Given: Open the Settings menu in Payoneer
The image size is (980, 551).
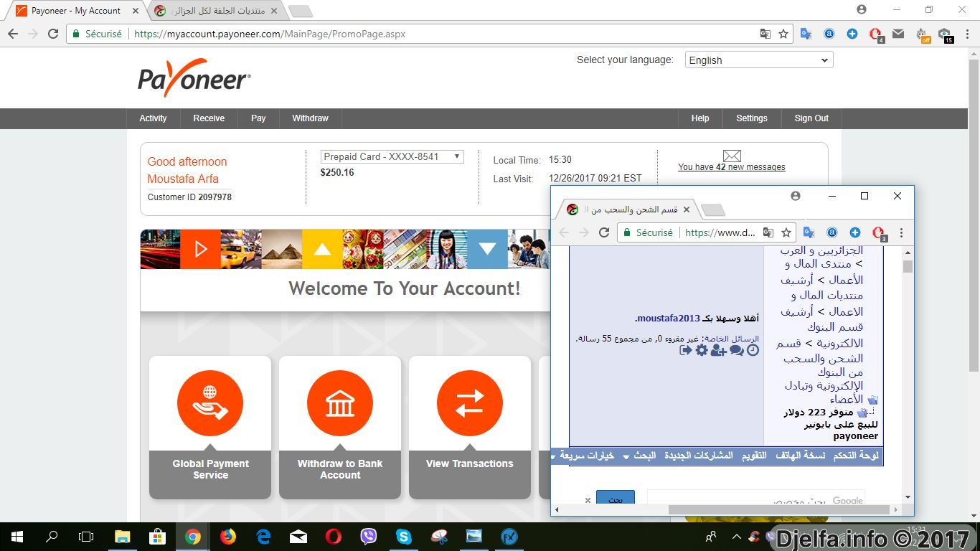Looking at the screenshot, I should [752, 118].
